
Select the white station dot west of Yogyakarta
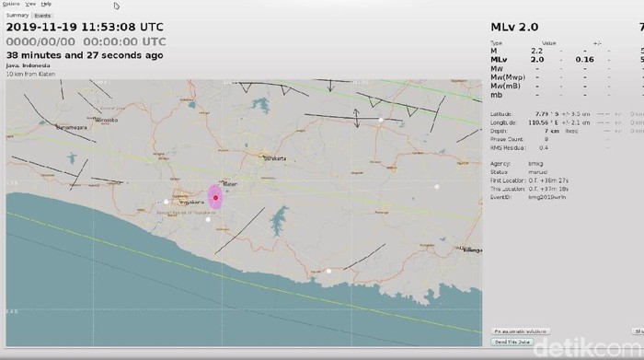[x=166, y=202]
